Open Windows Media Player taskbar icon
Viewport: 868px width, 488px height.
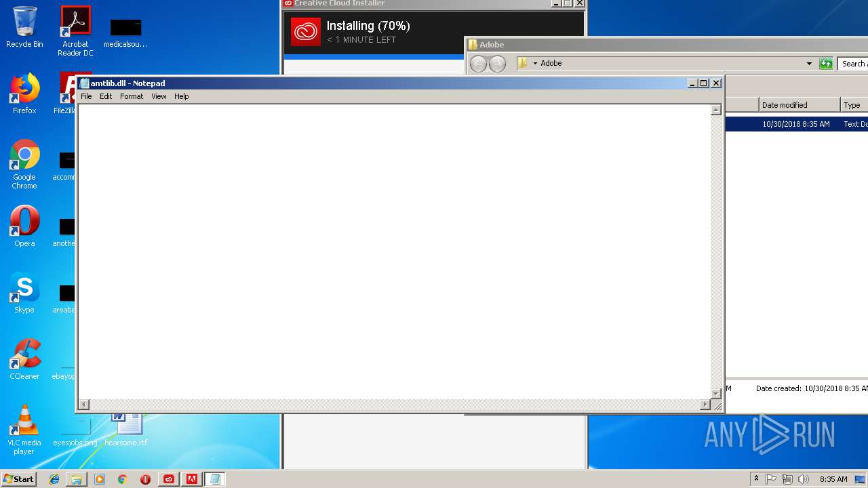click(100, 479)
